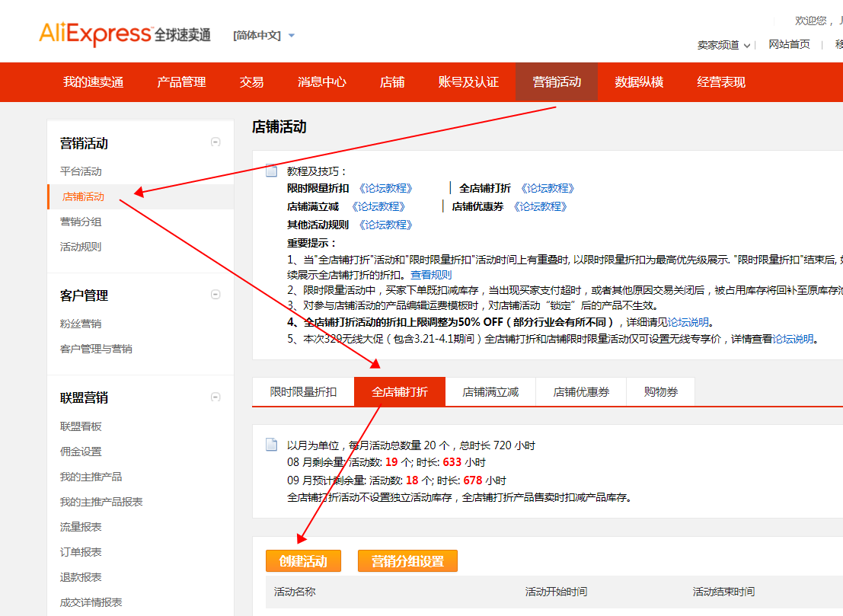Open 我的速卖通 in the main menu
Viewport: 843px width, 616px height.
pos(94,82)
